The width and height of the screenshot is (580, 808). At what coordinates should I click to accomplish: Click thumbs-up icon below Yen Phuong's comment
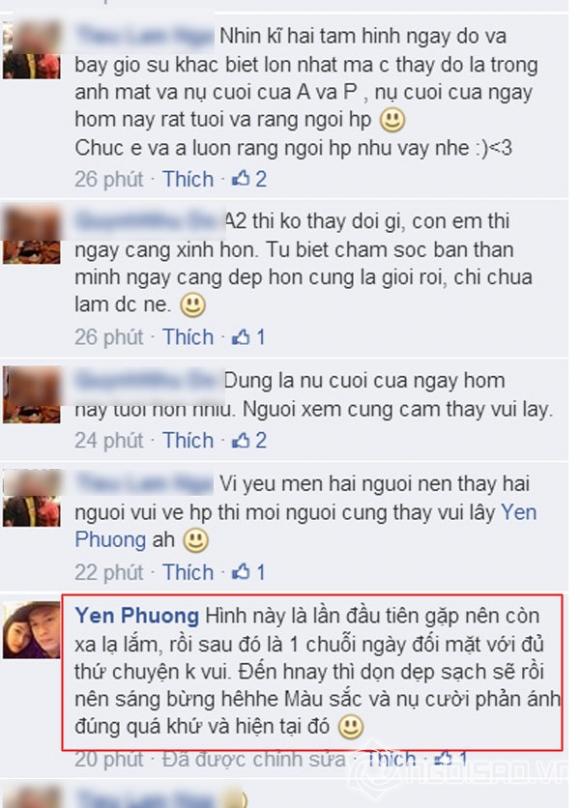443,759
